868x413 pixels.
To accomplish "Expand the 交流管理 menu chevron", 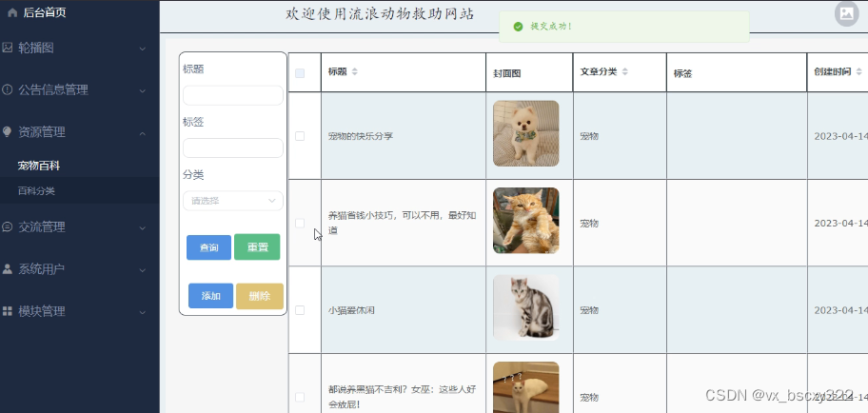I will tap(142, 228).
